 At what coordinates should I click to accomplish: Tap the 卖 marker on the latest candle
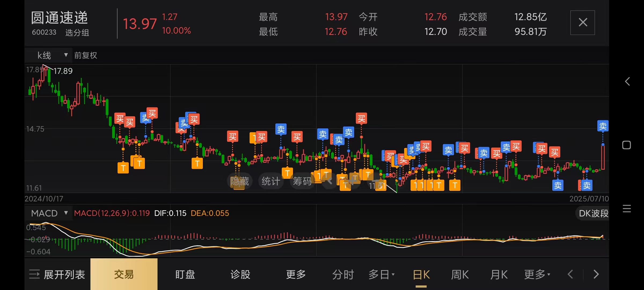coord(603,126)
